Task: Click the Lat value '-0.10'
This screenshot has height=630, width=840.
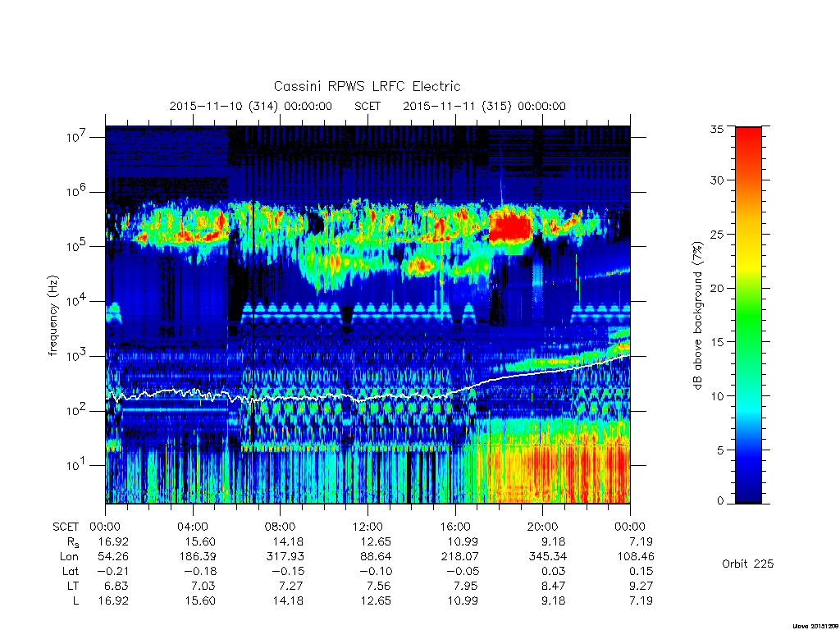Action: tap(375, 571)
